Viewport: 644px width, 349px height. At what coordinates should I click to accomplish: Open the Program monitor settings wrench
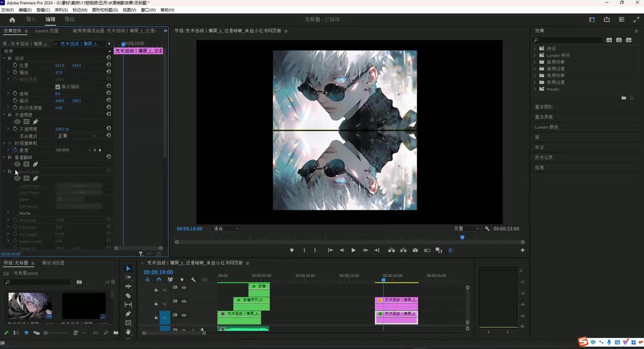pos(487,229)
